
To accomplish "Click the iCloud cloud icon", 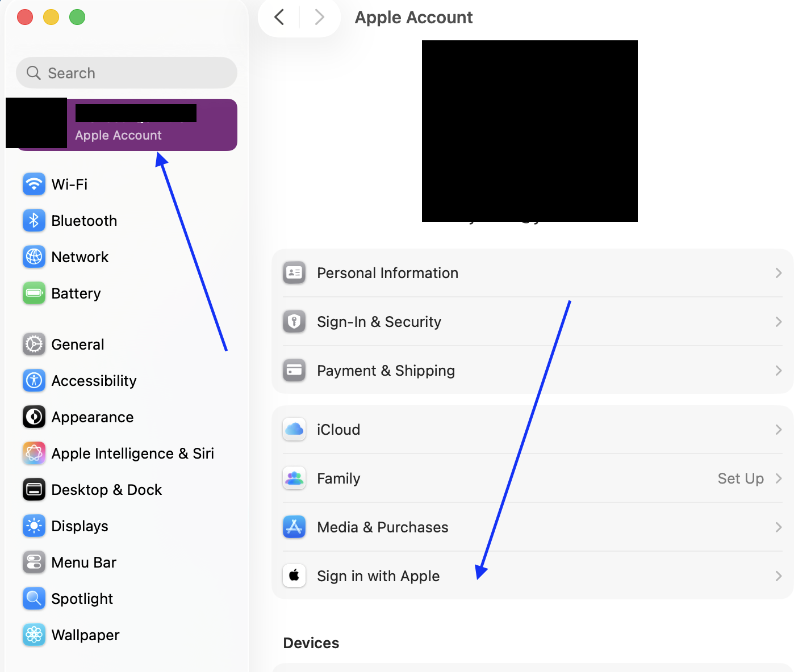I will tap(294, 430).
